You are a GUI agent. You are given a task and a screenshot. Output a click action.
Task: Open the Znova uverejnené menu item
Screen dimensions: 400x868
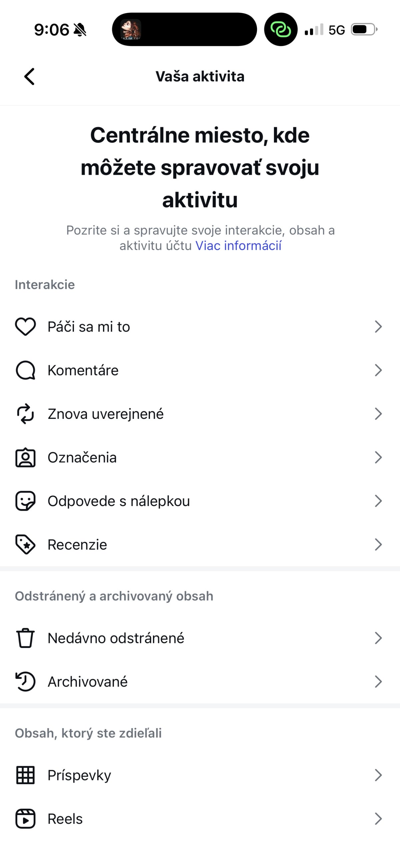click(106, 414)
